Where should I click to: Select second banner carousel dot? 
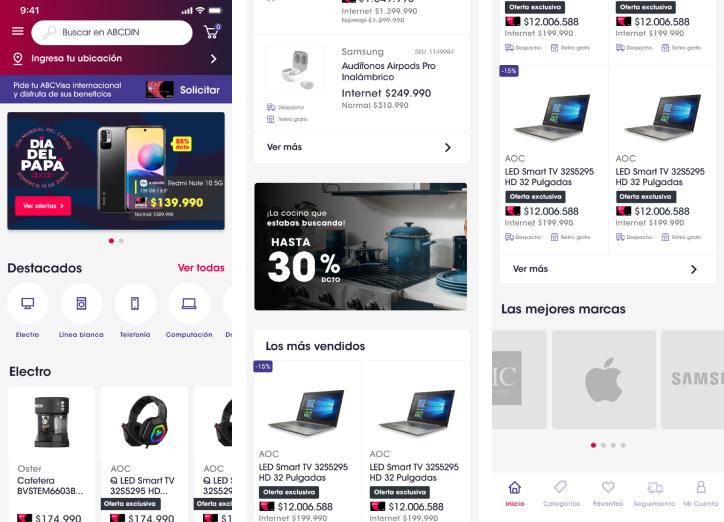(121, 241)
